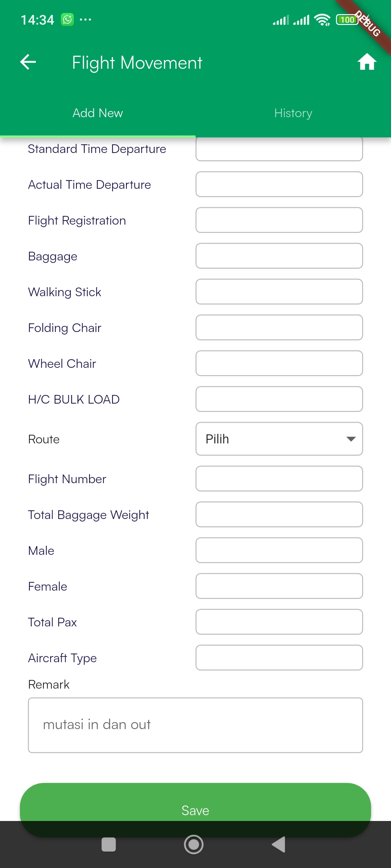Image resolution: width=391 pixels, height=868 pixels.
Task: Click the Total Pax input box
Action: tap(279, 622)
